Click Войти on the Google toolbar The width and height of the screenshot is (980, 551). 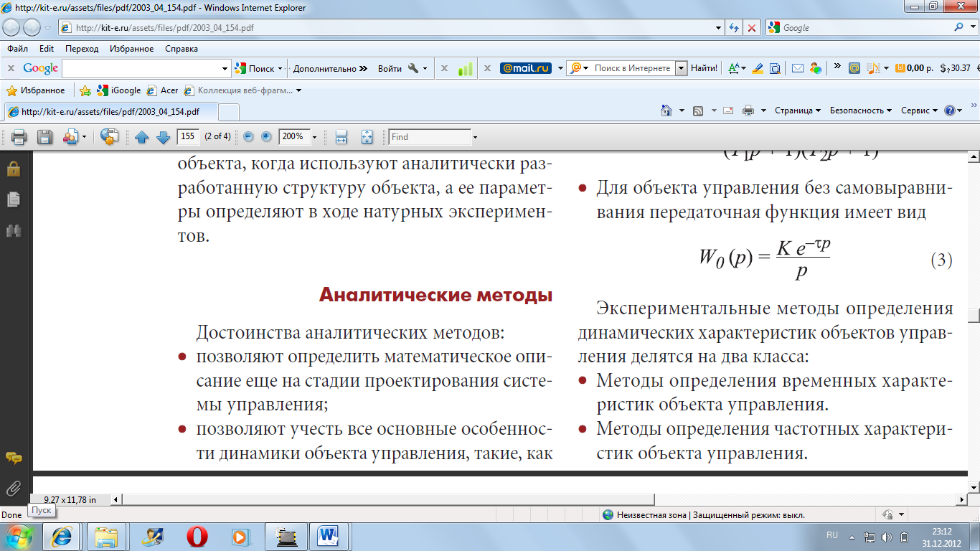click(390, 68)
